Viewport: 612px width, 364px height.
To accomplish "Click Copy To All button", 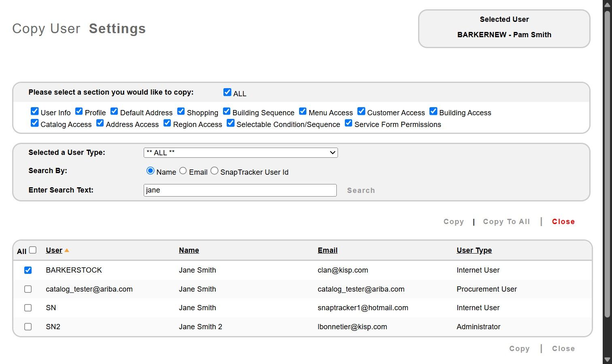I will point(506,222).
